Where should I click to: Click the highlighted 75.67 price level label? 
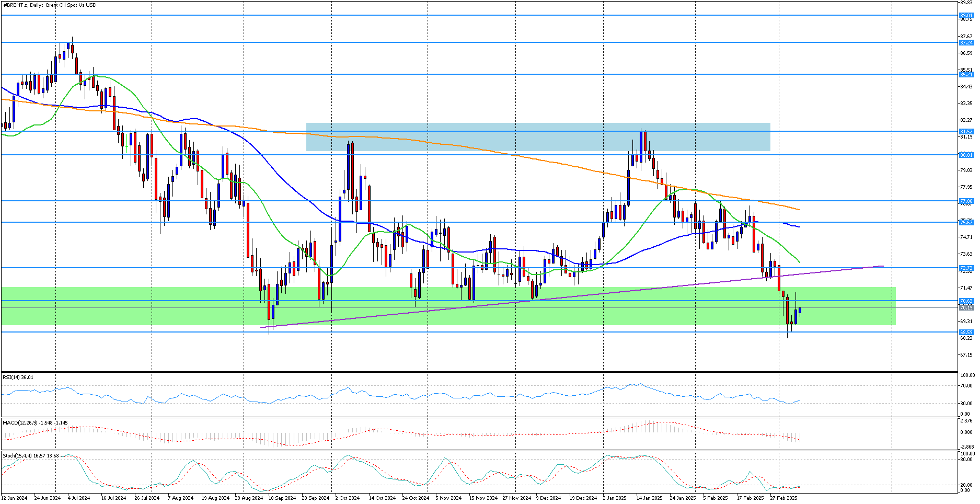966,222
